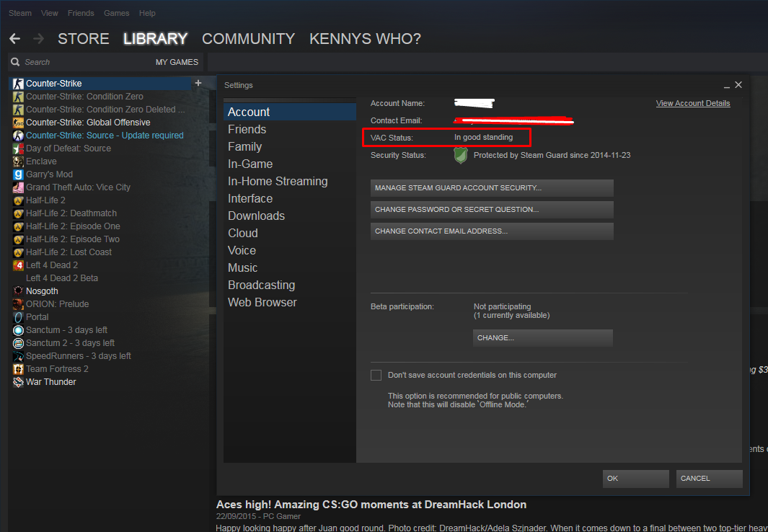This screenshot has width=768, height=532.
Task: Click the Counter-Strike game icon
Action: pyautogui.click(x=18, y=84)
